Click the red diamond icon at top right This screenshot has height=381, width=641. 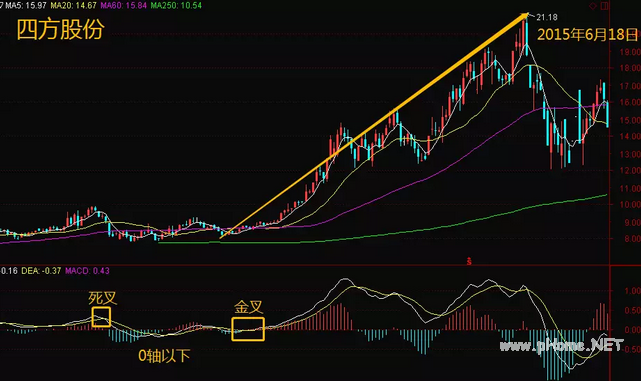(592, 6)
